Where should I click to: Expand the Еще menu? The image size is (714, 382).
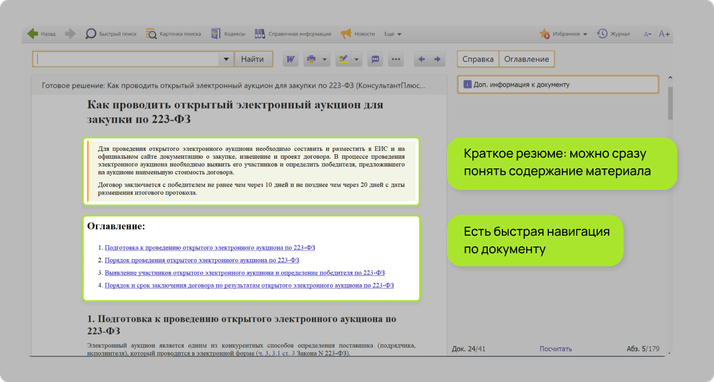393,34
